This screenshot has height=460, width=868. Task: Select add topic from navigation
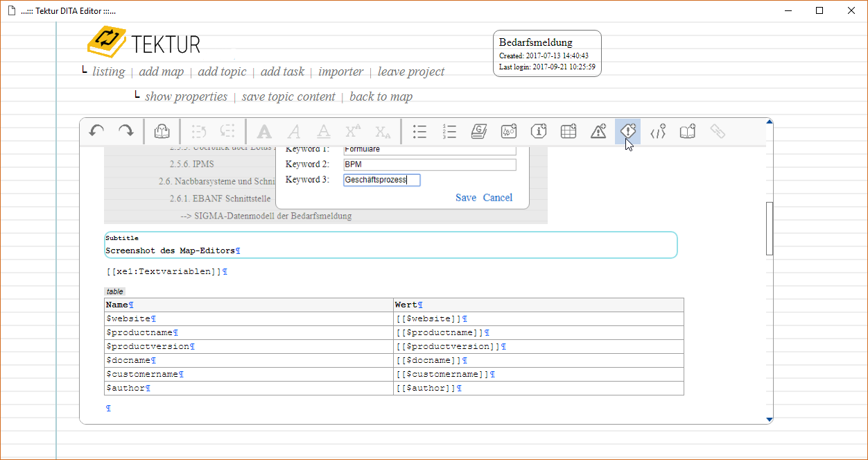click(x=222, y=72)
